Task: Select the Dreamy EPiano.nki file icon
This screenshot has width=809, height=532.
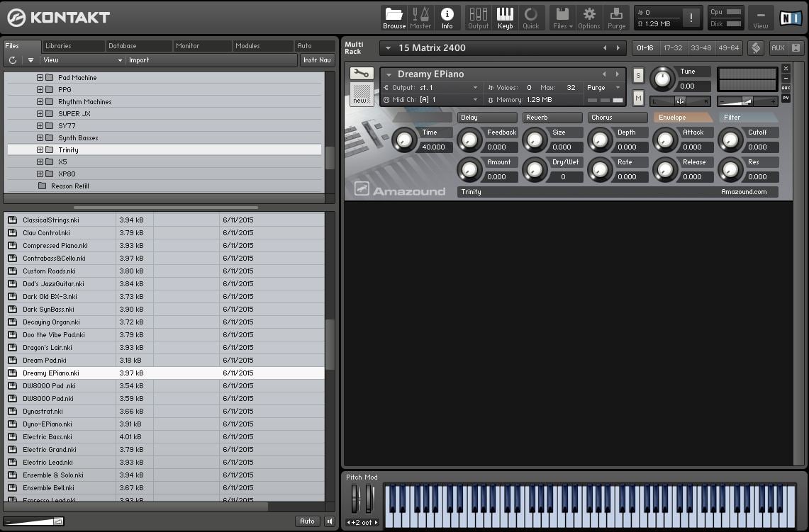Action: [12, 373]
